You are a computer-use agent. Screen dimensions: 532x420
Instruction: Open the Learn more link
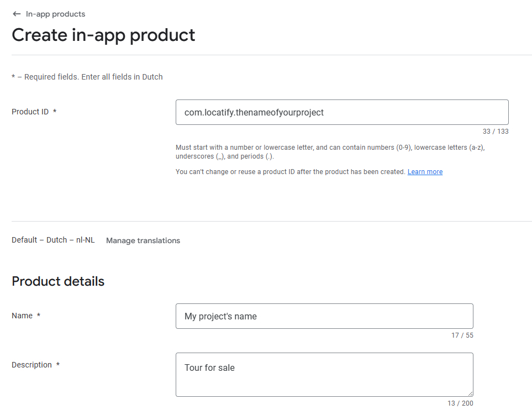(425, 172)
